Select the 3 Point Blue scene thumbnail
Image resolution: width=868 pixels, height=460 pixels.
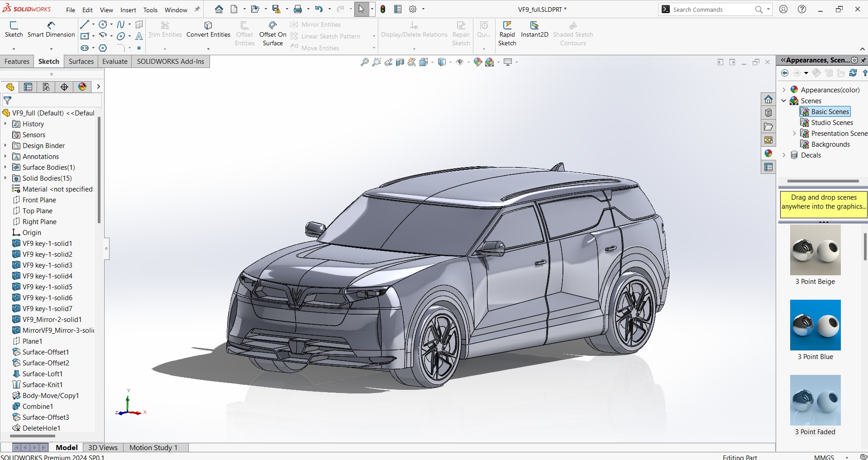[x=815, y=325]
